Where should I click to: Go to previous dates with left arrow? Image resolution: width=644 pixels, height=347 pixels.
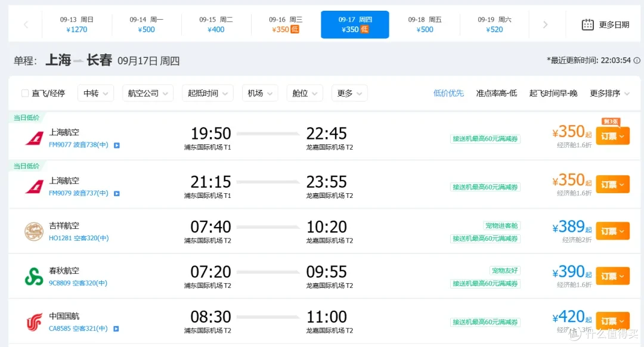point(26,24)
